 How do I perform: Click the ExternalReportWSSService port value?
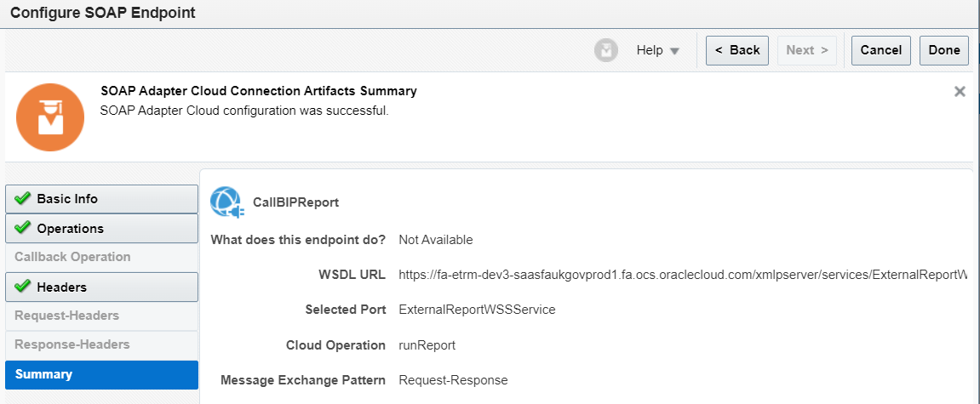[x=477, y=310]
